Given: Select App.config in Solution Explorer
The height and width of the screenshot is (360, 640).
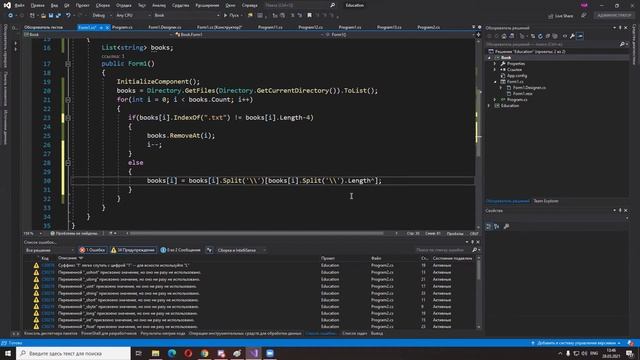Looking at the screenshot, I should [x=517, y=76].
